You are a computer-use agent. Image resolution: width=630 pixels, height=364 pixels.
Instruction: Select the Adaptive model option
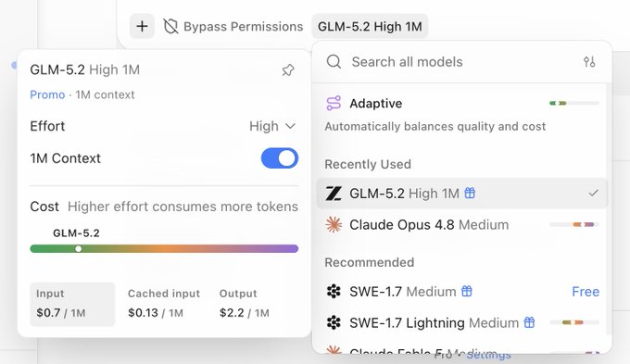click(462, 114)
